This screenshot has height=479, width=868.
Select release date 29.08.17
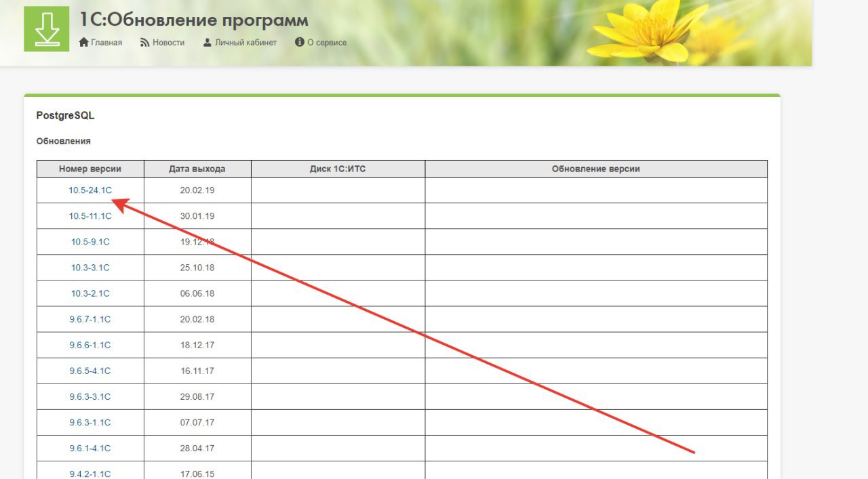[197, 396]
